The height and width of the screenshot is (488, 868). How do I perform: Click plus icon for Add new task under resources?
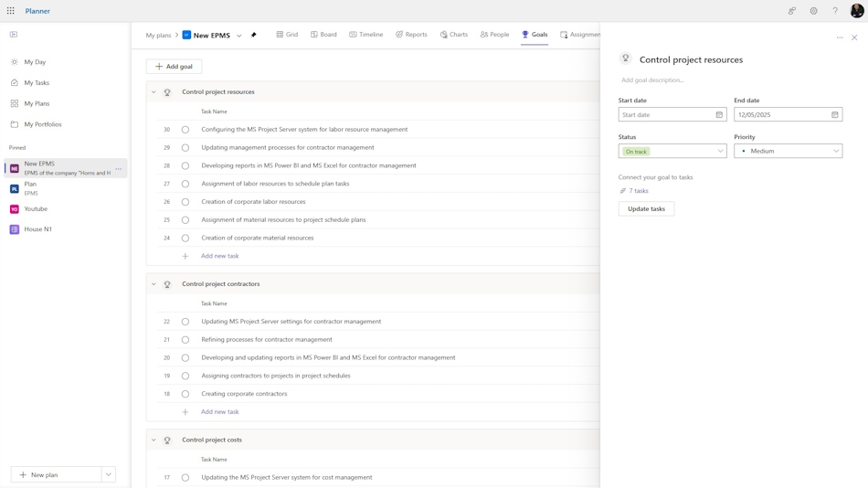[x=185, y=256]
